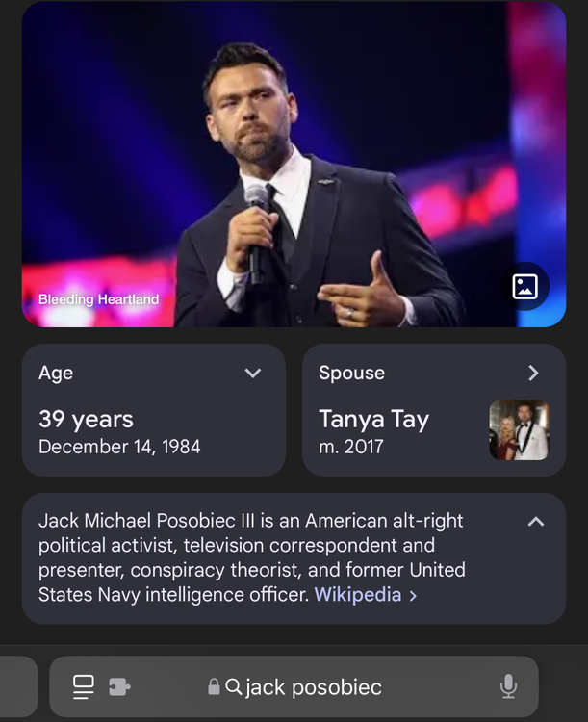Click the extensions puzzle piece icon
The height and width of the screenshot is (722, 588).
pos(120,686)
